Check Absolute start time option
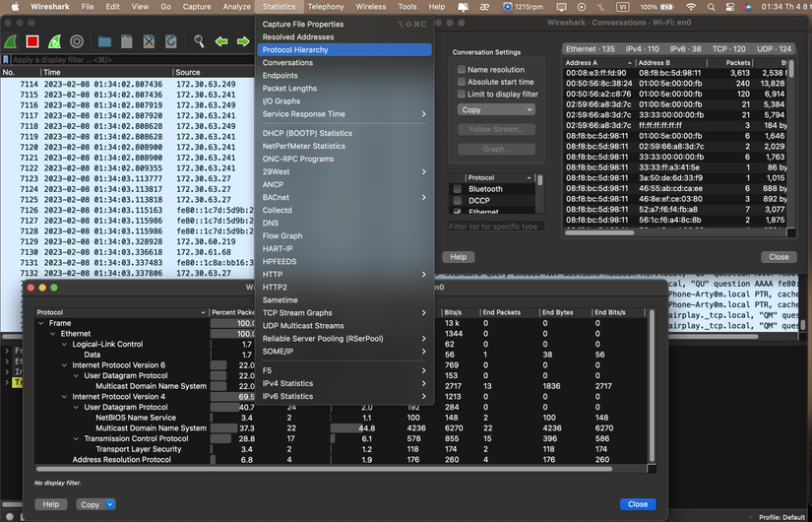Image resolution: width=812 pixels, height=522 pixels. click(462, 83)
